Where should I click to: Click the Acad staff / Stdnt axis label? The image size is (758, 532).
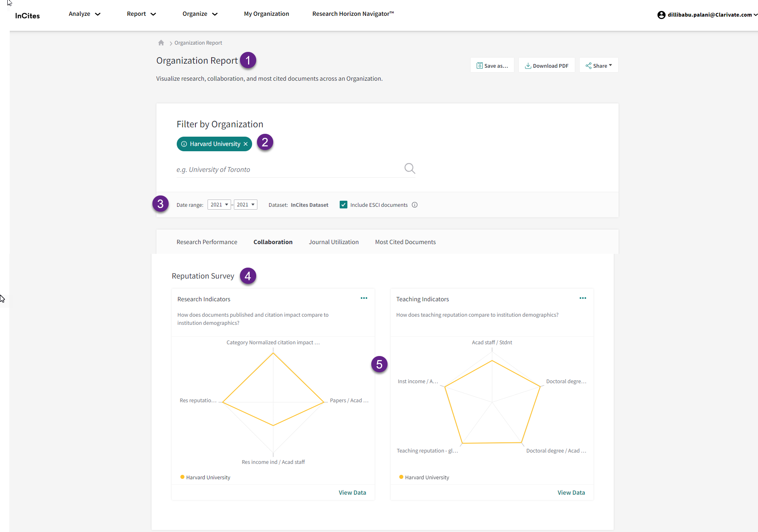(492, 343)
